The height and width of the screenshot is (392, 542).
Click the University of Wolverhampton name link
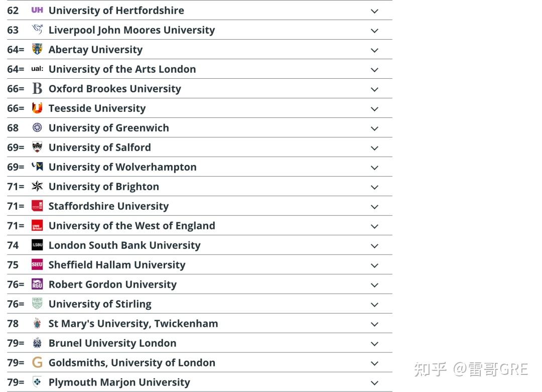[x=122, y=167]
